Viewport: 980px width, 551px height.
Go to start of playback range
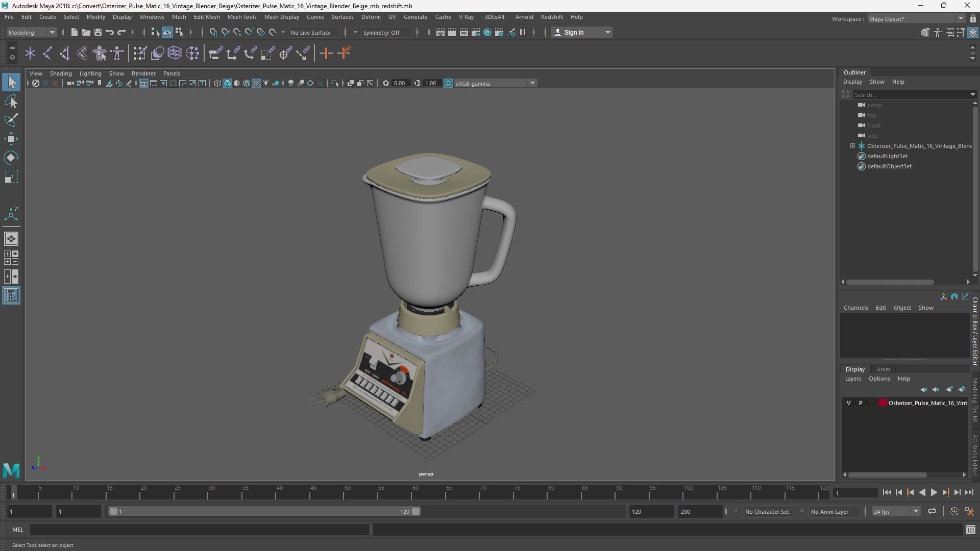(x=887, y=492)
